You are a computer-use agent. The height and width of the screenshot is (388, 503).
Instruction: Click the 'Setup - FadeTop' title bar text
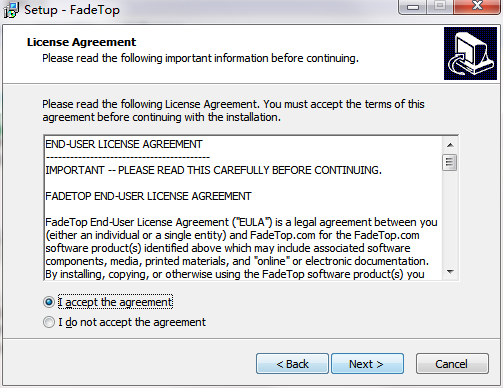pos(72,10)
